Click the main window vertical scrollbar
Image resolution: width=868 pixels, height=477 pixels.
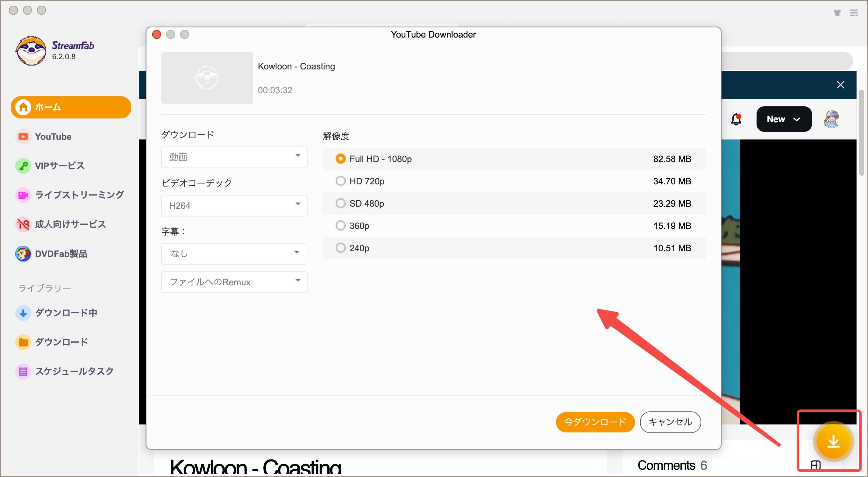(861, 133)
